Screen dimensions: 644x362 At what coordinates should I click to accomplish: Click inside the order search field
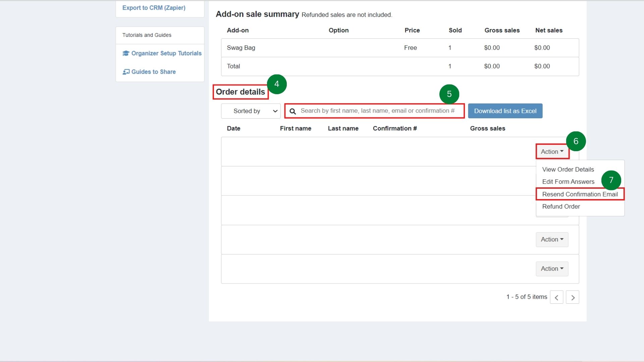pyautogui.click(x=376, y=111)
